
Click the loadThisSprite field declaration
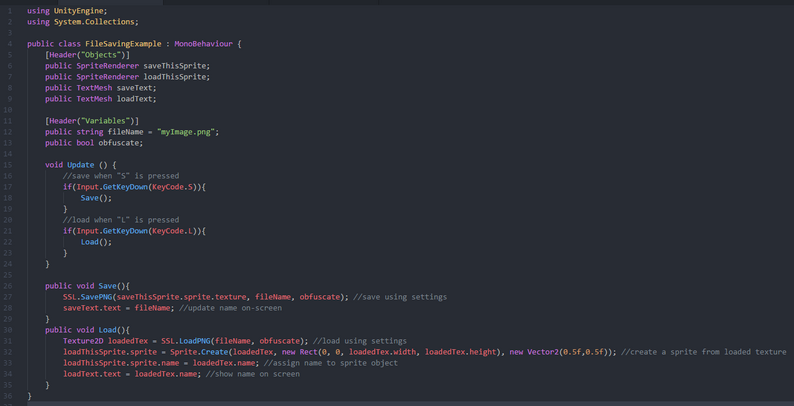(x=177, y=77)
